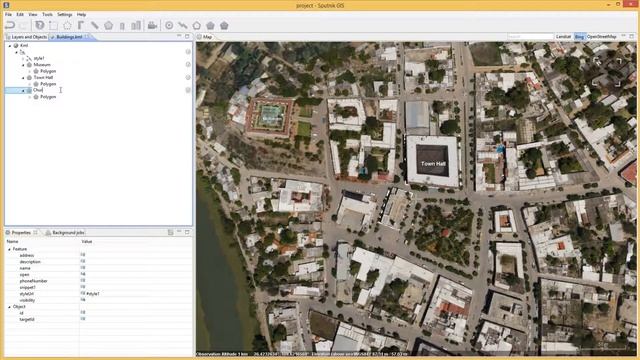Screen dimensions: 640x360
Task: Open the Help menu
Action: (x=81, y=14)
